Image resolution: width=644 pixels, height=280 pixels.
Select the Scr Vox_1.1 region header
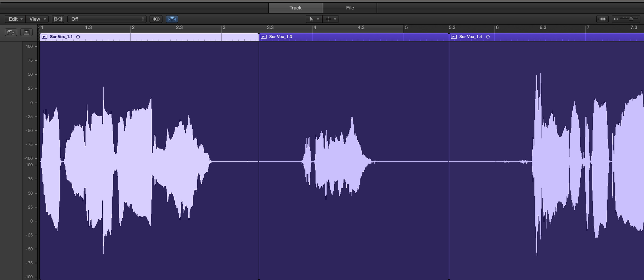(149, 37)
